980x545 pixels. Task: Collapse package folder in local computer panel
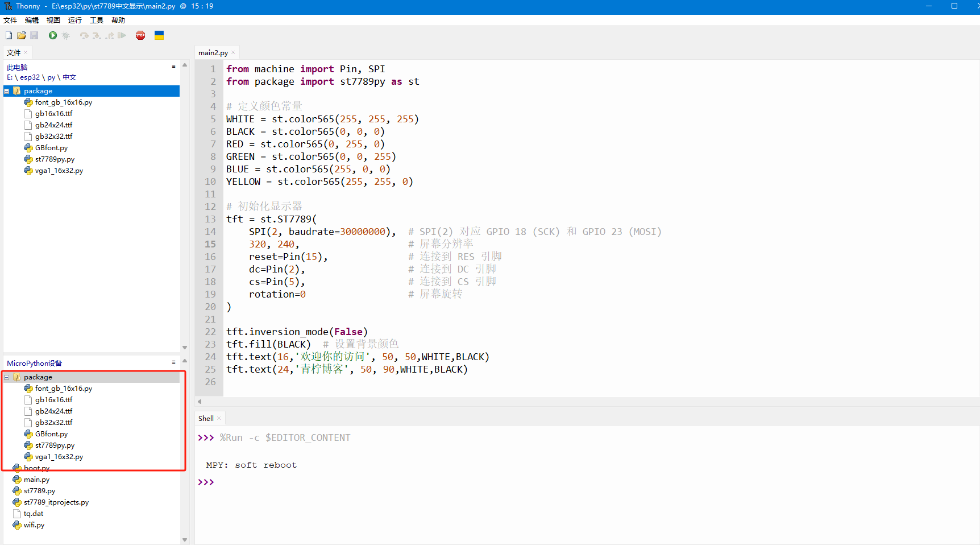[x=7, y=91]
